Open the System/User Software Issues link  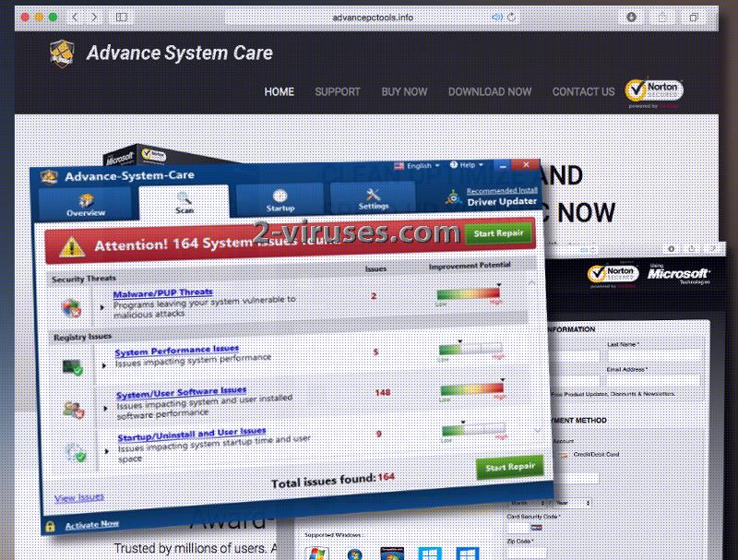point(181,392)
